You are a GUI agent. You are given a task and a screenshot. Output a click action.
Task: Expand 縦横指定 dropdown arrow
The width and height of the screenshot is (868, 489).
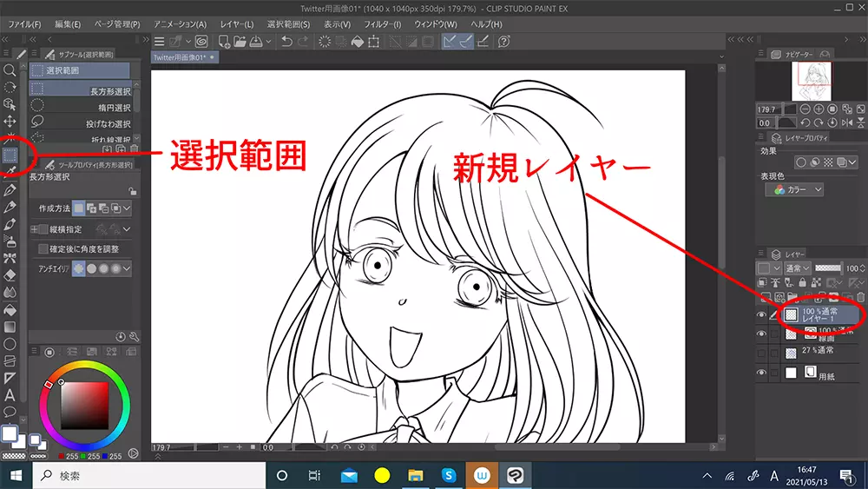click(x=127, y=228)
